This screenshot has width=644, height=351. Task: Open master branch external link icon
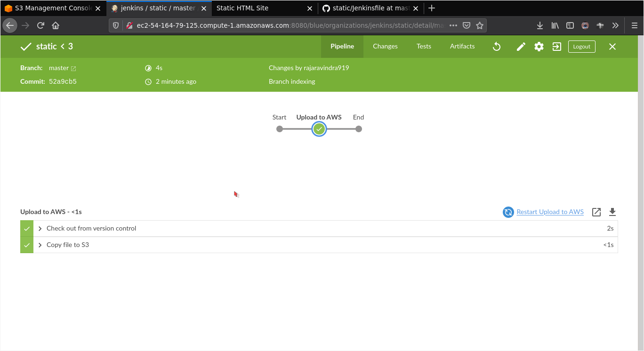(73, 69)
